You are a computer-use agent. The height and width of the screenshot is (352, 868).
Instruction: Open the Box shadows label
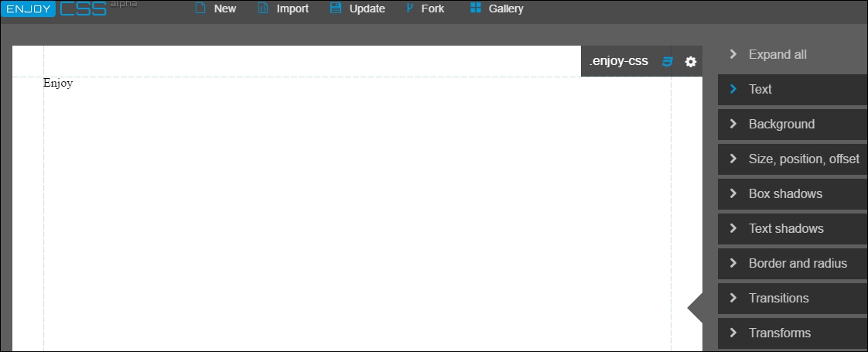(785, 193)
